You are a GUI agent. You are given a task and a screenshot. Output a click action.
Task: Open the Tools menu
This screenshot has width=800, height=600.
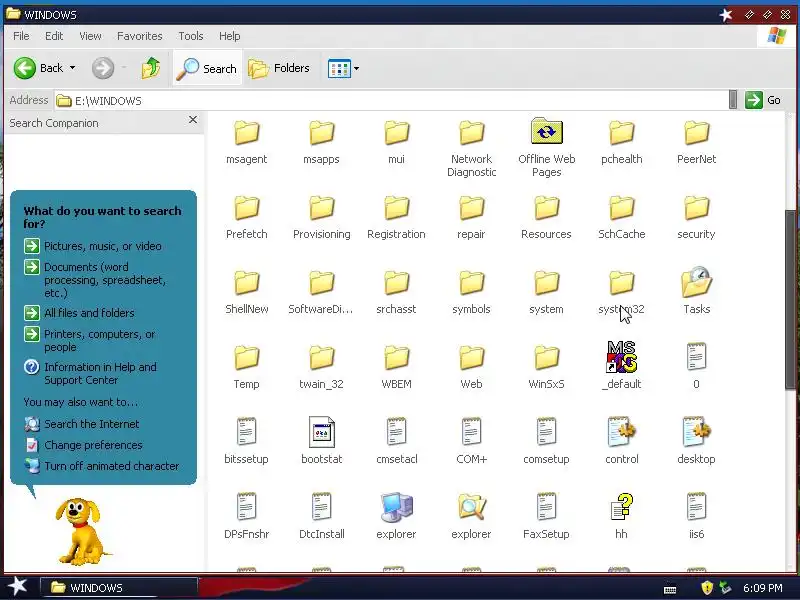[x=190, y=36]
